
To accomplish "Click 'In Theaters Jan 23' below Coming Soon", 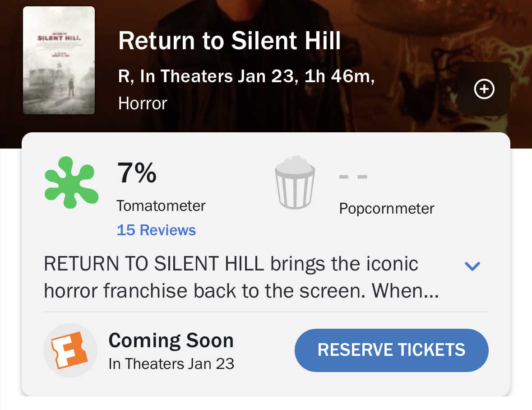I will 171,363.
